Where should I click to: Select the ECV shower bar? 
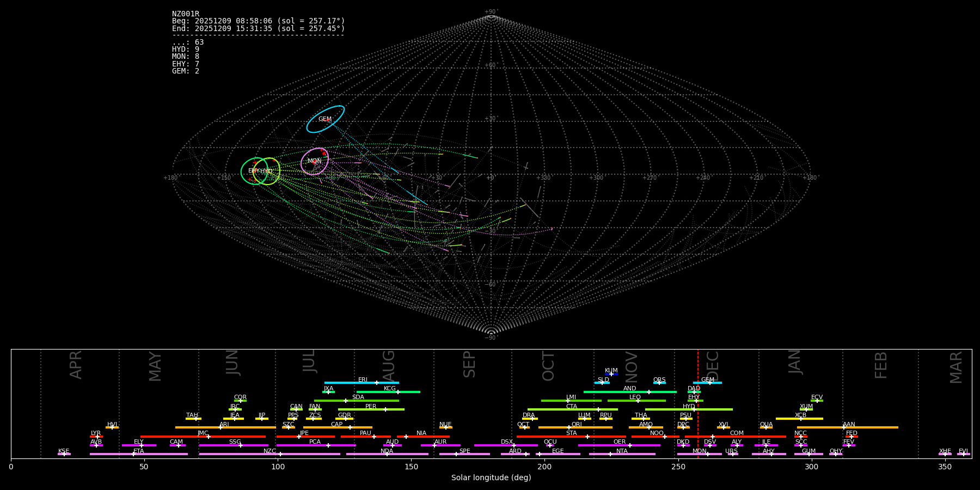click(817, 401)
